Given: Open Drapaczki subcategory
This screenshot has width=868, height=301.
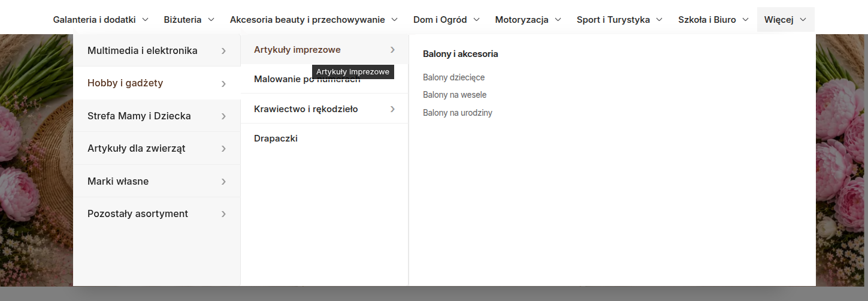Looking at the screenshot, I should (x=325, y=139).
